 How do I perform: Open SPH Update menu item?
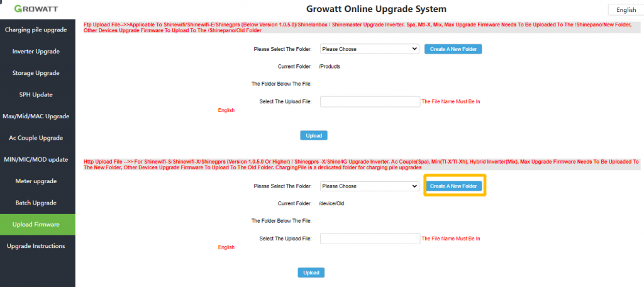pyautogui.click(x=36, y=94)
